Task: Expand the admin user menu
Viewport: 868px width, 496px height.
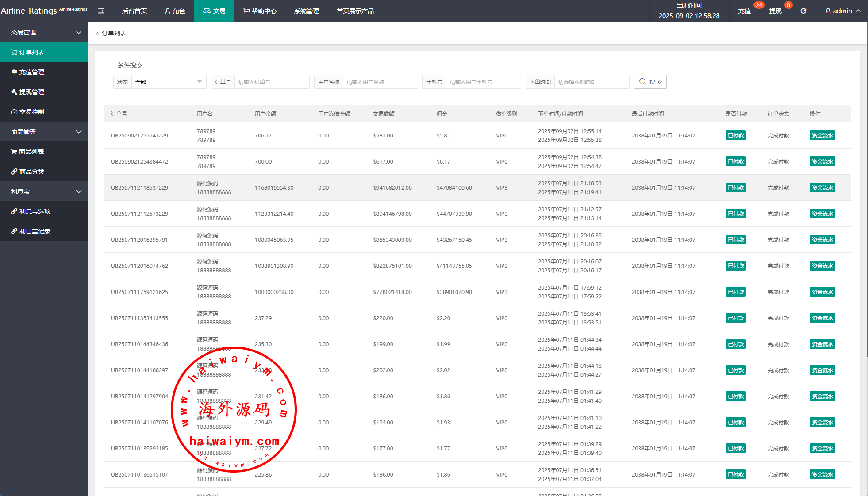Action: click(843, 11)
